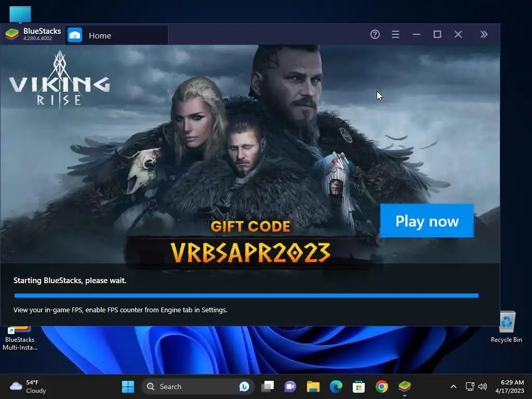Open the Windows Start menu
The height and width of the screenshot is (399, 532).
click(128, 387)
